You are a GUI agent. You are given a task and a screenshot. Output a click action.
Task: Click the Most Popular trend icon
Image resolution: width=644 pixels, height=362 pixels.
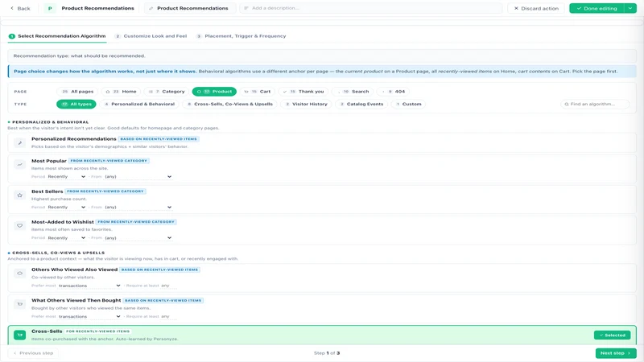click(x=19, y=165)
